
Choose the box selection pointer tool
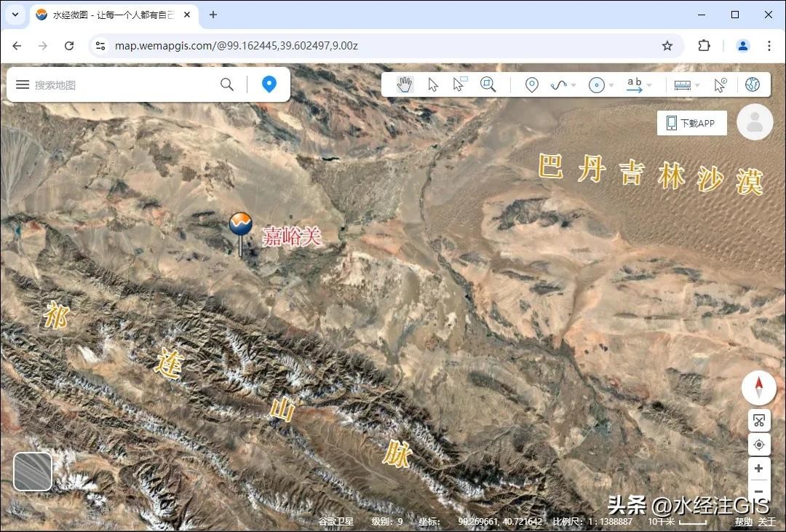(459, 84)
